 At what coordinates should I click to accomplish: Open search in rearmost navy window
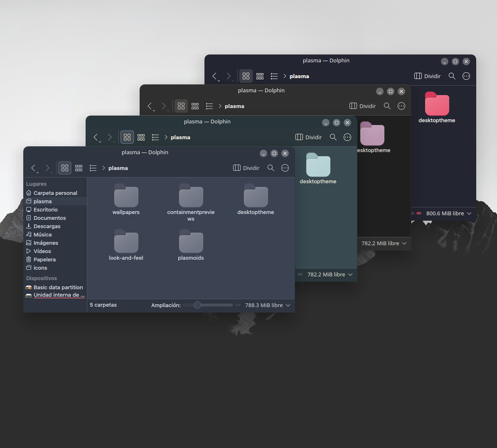click(x=452, y=76)
